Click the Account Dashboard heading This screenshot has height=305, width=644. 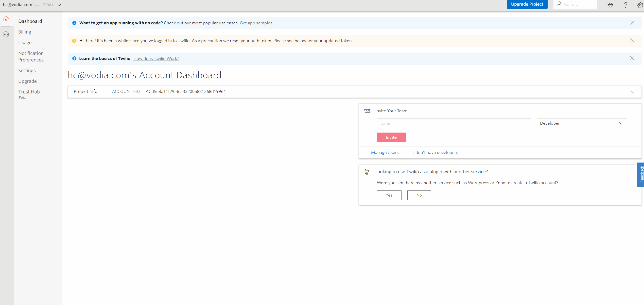[145, 75]
